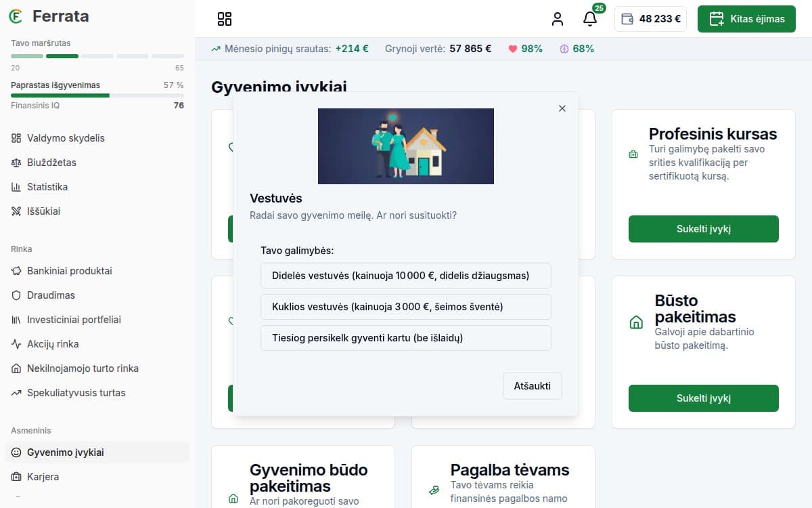Viewport: 812px width, 508px height.
Task: Click the Gyvenimo būdo pakeitimas house icon
Action: point(233,499)
